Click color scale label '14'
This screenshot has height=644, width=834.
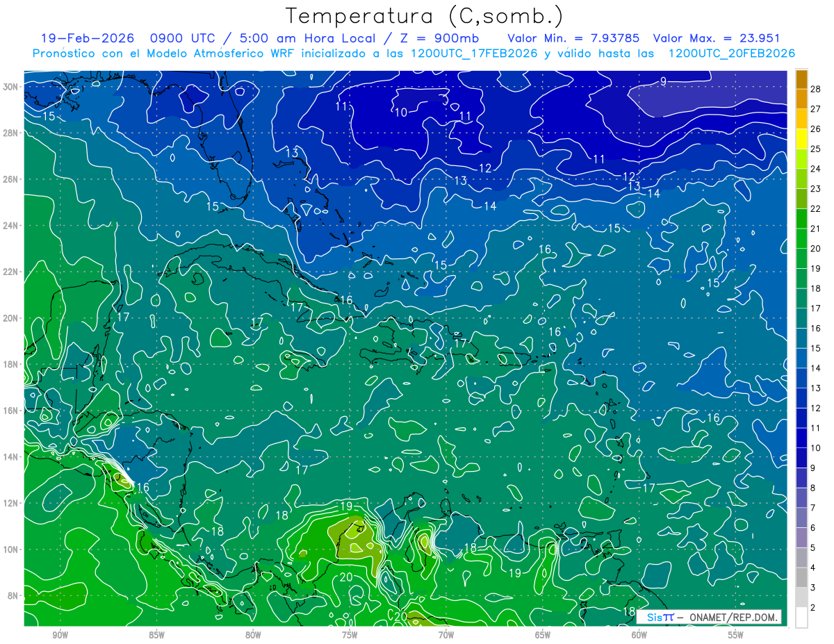pos(816,368)
